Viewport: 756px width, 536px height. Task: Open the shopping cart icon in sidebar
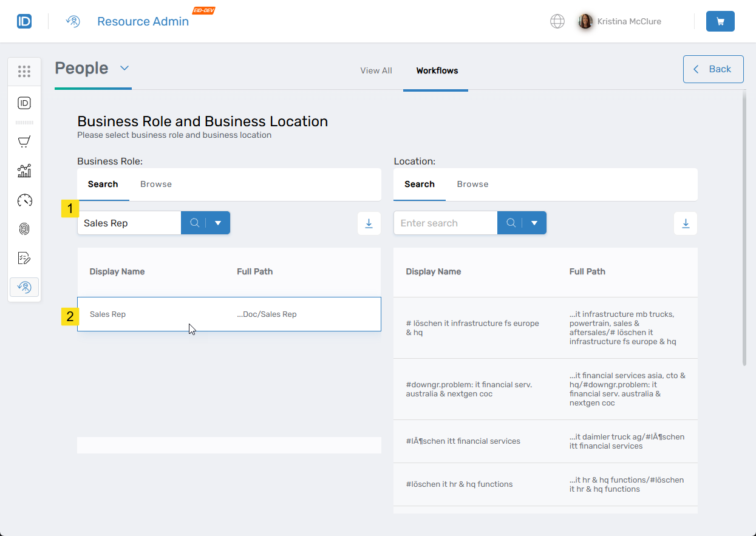coord(24,141)
